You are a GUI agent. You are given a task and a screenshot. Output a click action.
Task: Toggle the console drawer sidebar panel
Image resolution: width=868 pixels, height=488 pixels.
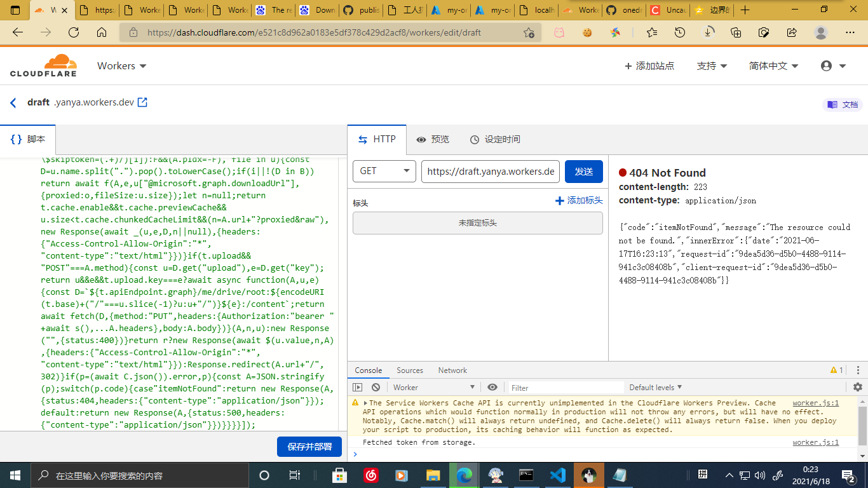point(358,387)
